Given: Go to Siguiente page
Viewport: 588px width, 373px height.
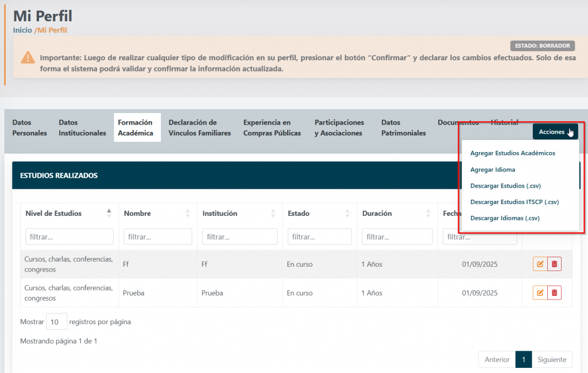Looking at the screenshot, I should click(552, 359).
